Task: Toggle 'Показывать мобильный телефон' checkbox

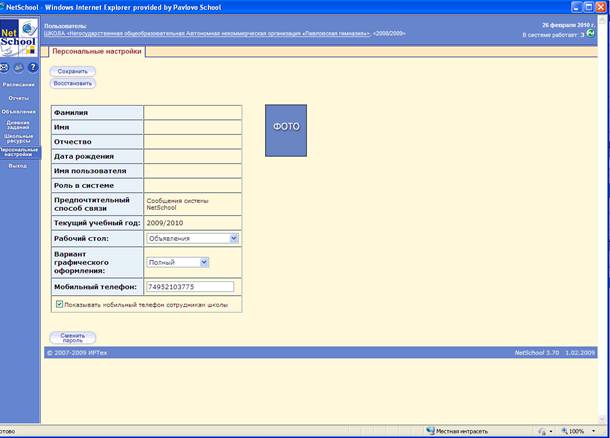Action: [60, 303]
